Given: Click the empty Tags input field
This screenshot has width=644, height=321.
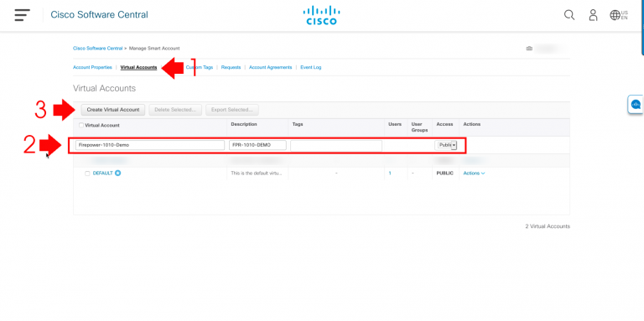Looking at the screenshot, I should pos(336,145).
